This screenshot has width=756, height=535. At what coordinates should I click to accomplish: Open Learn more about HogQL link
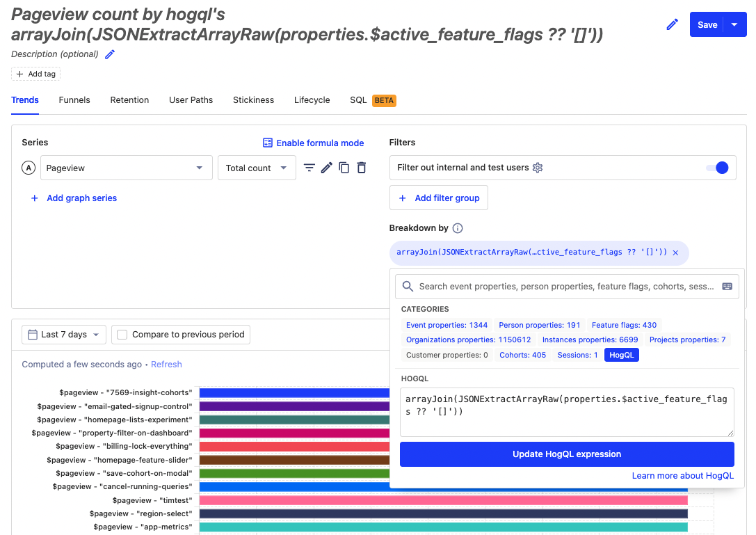coord(683,476)
